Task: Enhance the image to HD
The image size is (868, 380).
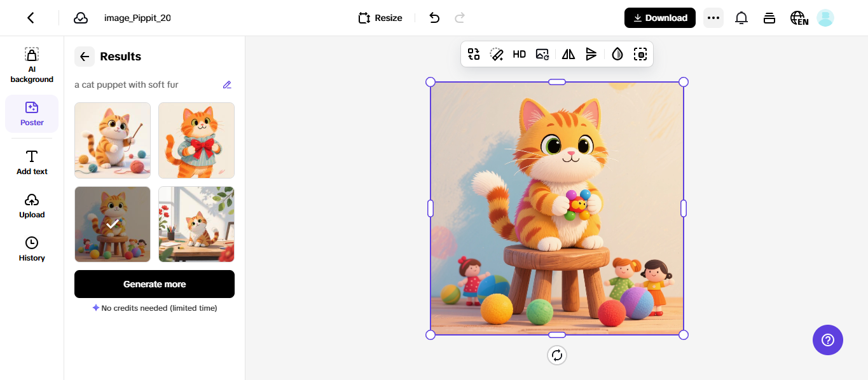Action: pos(519,54)
